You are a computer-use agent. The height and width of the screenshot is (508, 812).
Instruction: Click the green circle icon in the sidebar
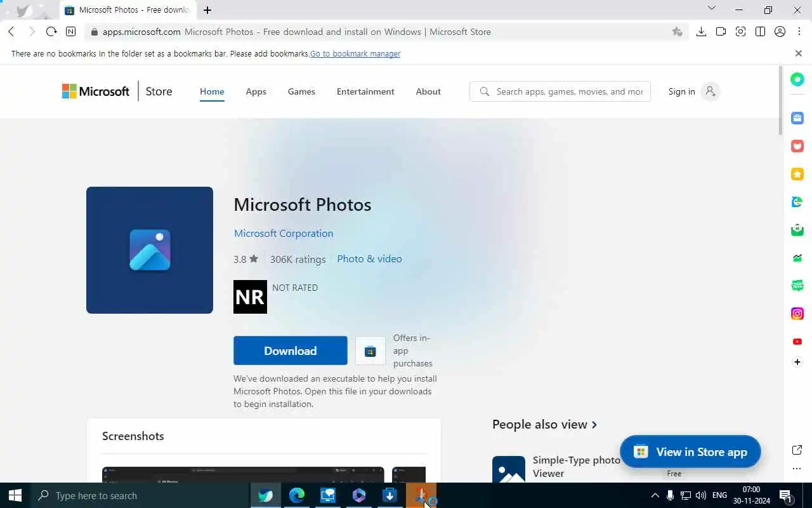(797, 79)
